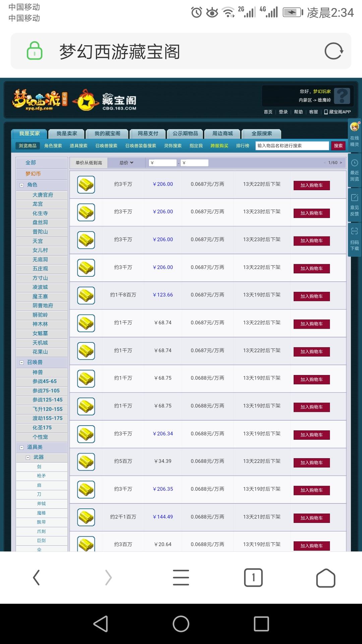Tap the browser forward arrow

pos(108,578)
